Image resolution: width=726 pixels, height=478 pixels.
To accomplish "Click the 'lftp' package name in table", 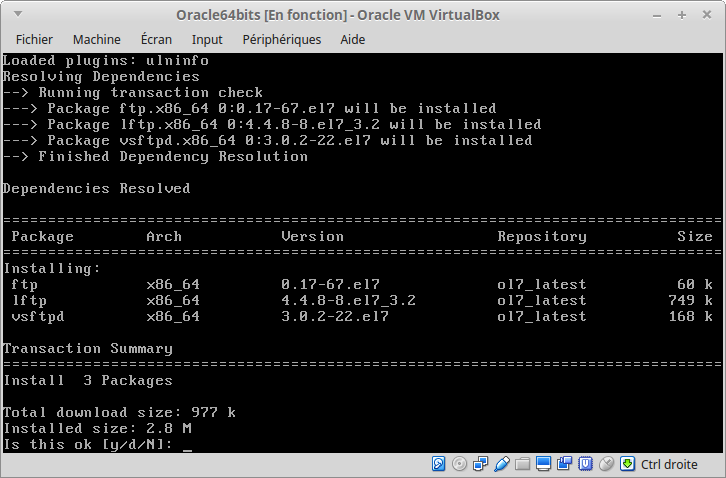I will click(30, 301).
